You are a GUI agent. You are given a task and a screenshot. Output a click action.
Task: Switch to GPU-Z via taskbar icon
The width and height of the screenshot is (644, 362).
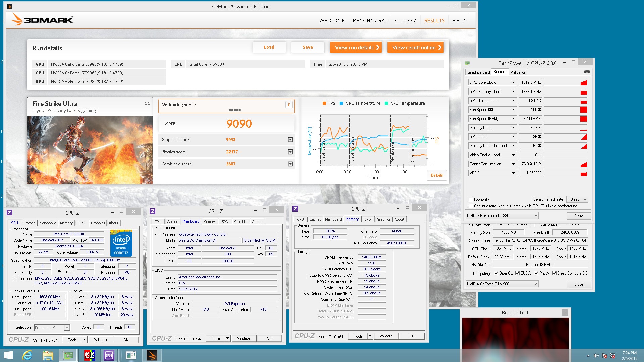pyautogui.click(x=68, y=355)
